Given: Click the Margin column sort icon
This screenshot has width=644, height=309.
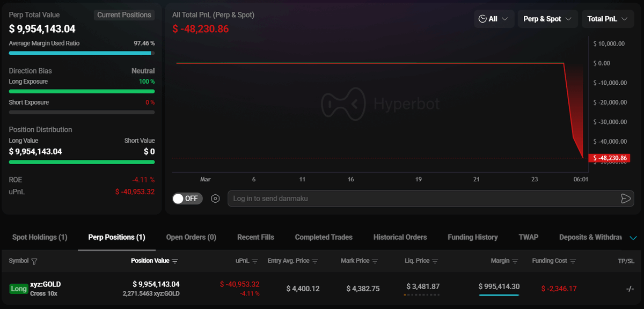Looking at the screenshot, I should (x=515, y=261).
